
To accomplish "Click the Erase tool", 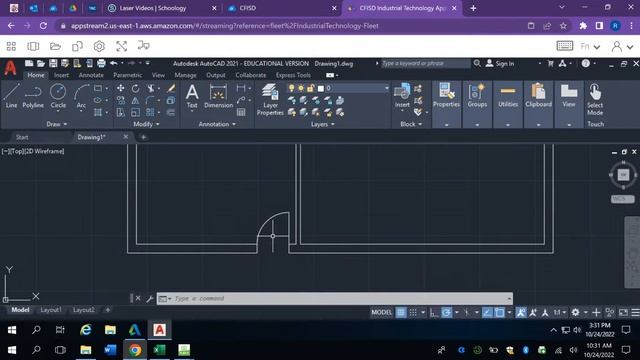I will (x=171, y=88).
